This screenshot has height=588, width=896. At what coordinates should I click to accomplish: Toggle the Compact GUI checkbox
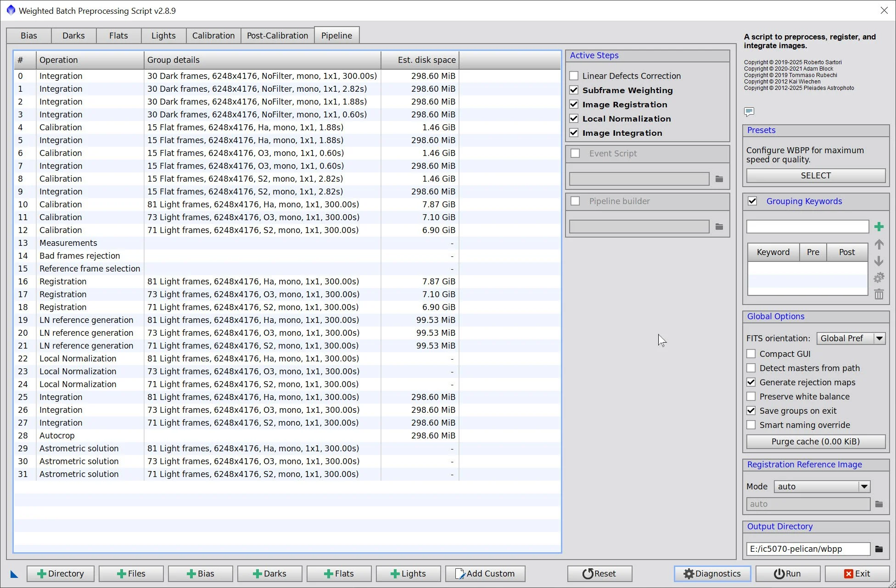[x=751, y=354]
